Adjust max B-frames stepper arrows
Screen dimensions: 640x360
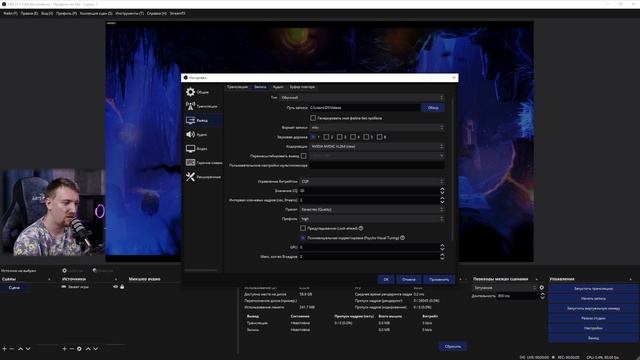click(x=442, y=256)
